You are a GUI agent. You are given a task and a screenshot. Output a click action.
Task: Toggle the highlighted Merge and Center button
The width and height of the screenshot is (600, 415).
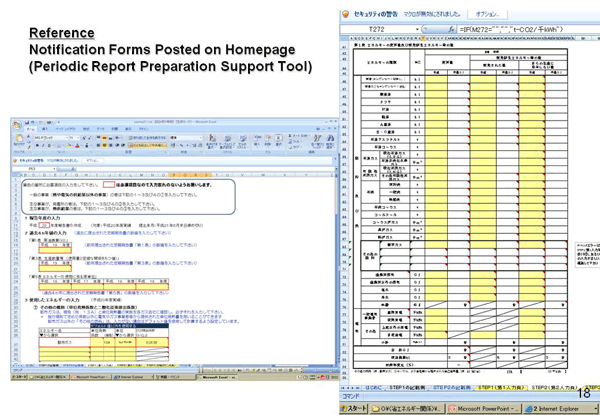pyautogui.click(x=147, y=146)
